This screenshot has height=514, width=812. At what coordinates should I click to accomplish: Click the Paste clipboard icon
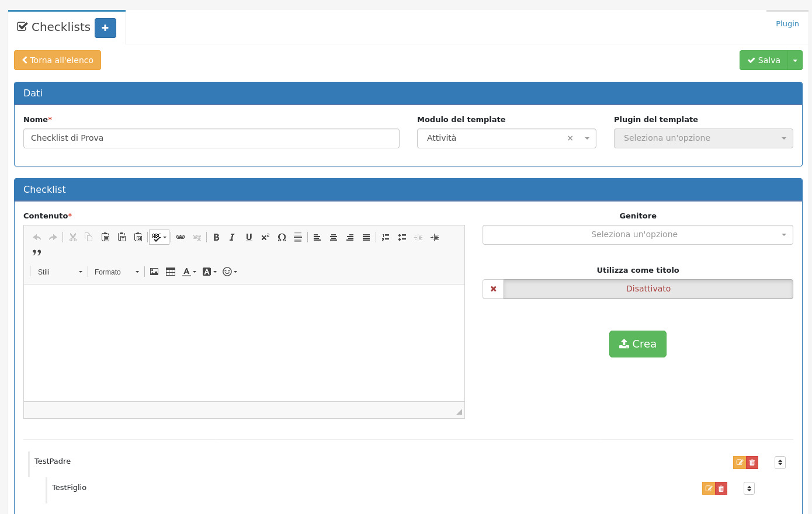(105, 237)
